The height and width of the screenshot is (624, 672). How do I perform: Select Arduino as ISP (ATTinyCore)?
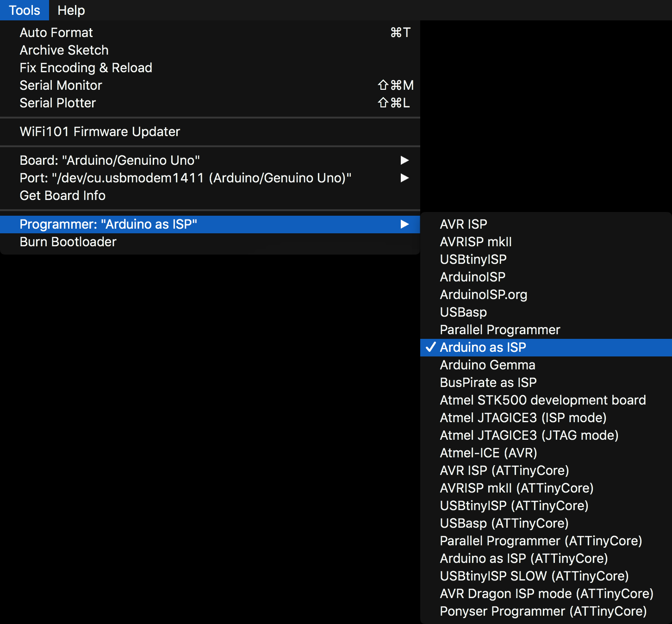[523, 558]
